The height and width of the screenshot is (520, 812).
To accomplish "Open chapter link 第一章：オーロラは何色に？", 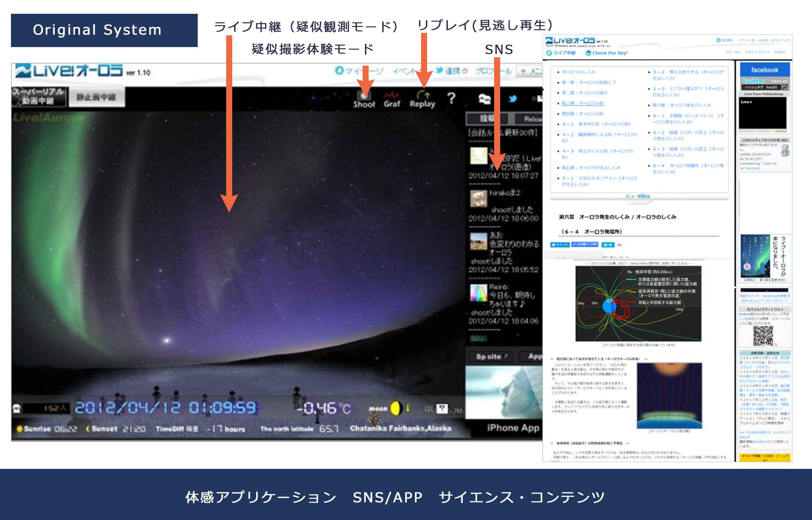I will coord(589,82).
